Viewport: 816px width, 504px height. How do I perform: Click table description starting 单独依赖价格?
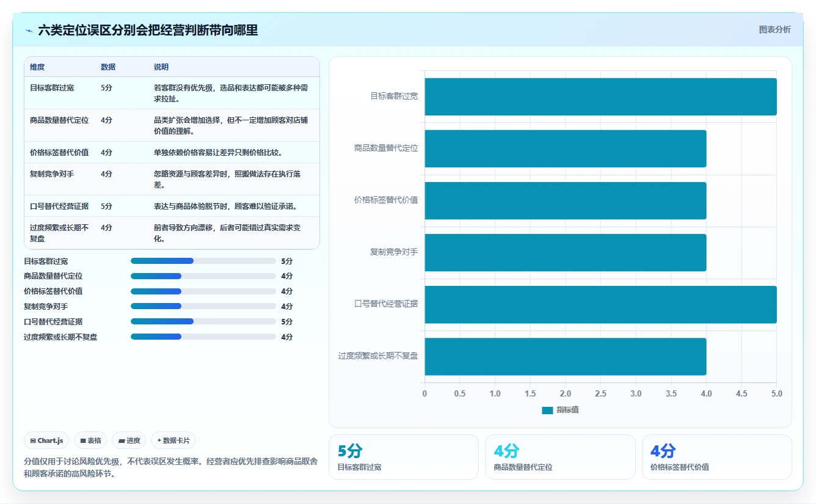218,152
